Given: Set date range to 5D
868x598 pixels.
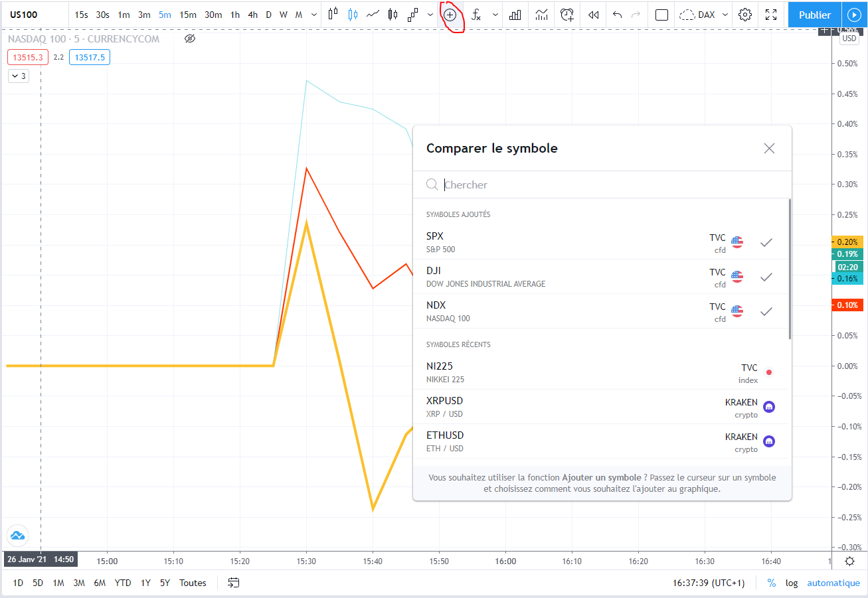Looking at the screenshot, I should (38, 583).
